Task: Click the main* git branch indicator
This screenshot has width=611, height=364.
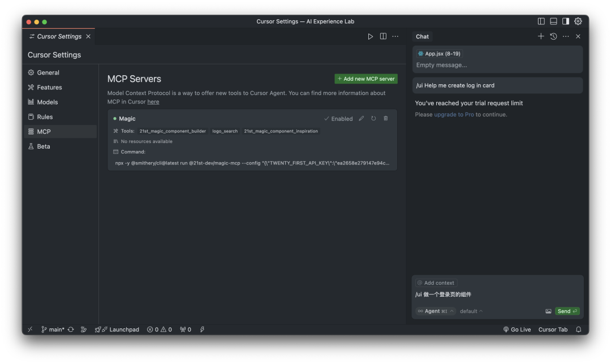Action: (53, 330)
